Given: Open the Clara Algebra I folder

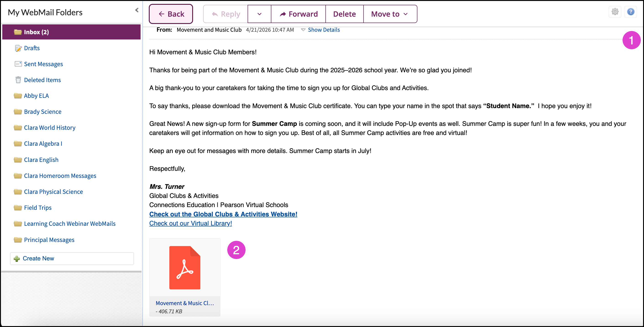Looking at the screenshot, I should coord(43,144).
